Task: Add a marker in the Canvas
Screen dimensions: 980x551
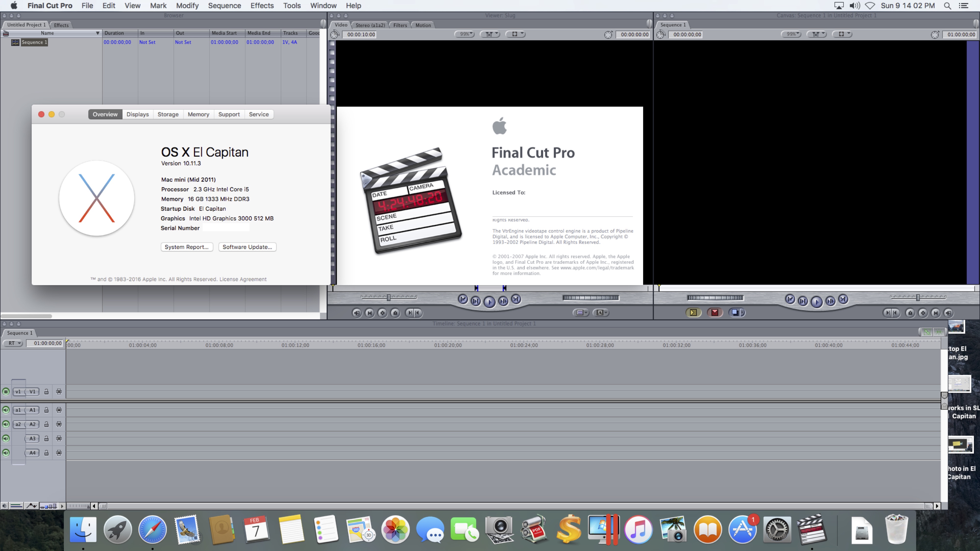Action: point(910,312)
